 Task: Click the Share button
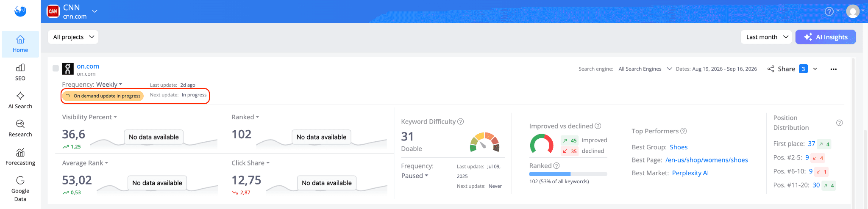[786, 69]
